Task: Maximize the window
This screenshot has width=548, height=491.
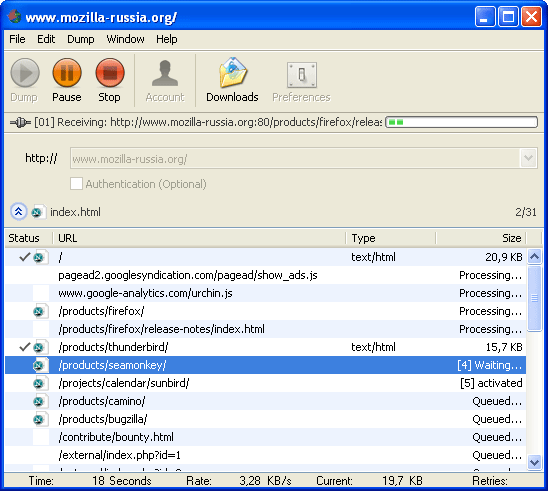Action: pyautogui.click(x=508, y=16)
